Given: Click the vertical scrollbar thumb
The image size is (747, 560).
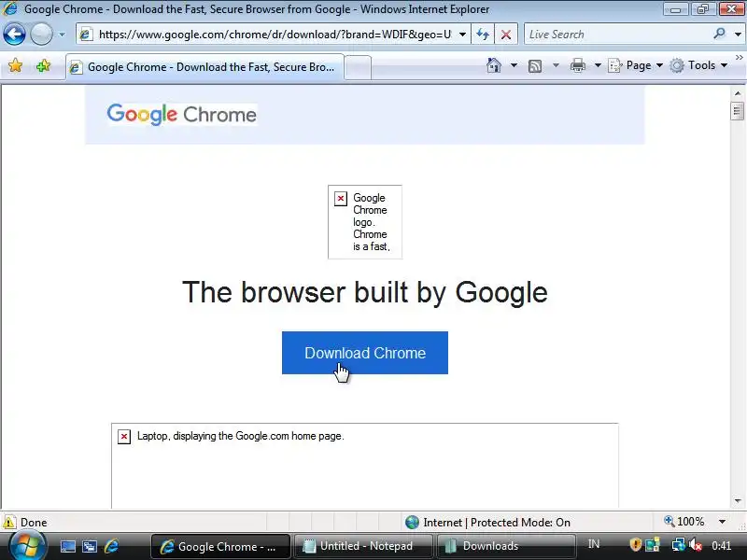Looking at the screenshot, I should 737,111.
